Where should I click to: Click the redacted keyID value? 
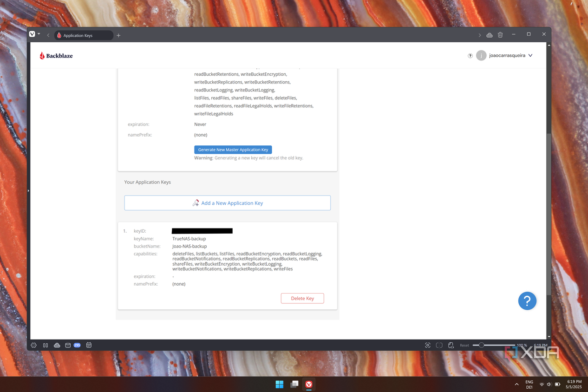coord(202,231)
